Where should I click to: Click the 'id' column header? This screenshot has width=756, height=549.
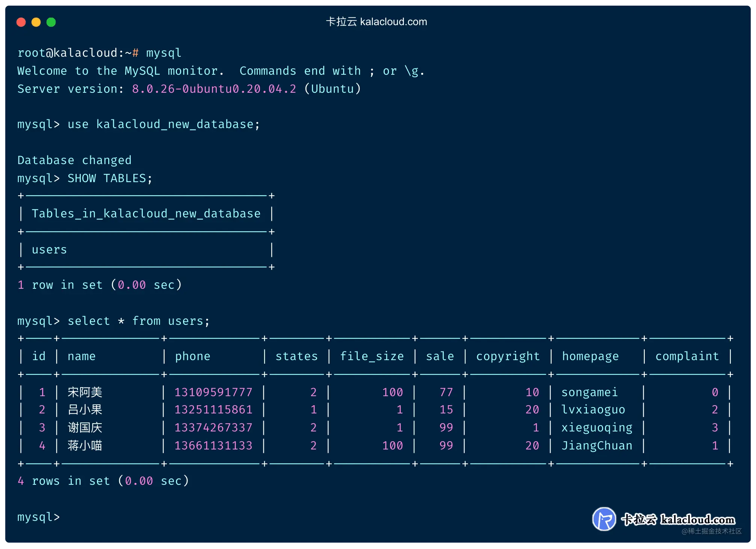point(39,356)
